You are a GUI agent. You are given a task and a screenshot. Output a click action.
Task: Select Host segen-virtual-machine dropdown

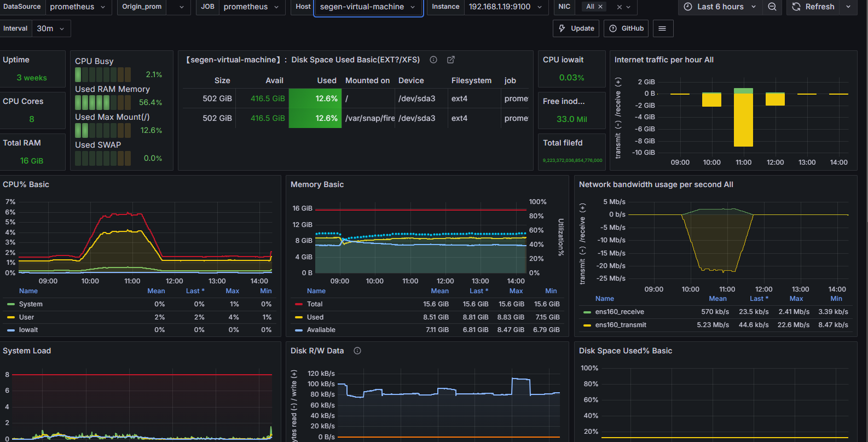[368, 7]
